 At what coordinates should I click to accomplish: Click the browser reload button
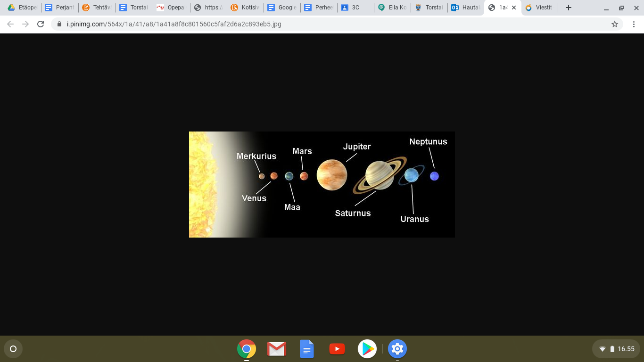[41, 24]
